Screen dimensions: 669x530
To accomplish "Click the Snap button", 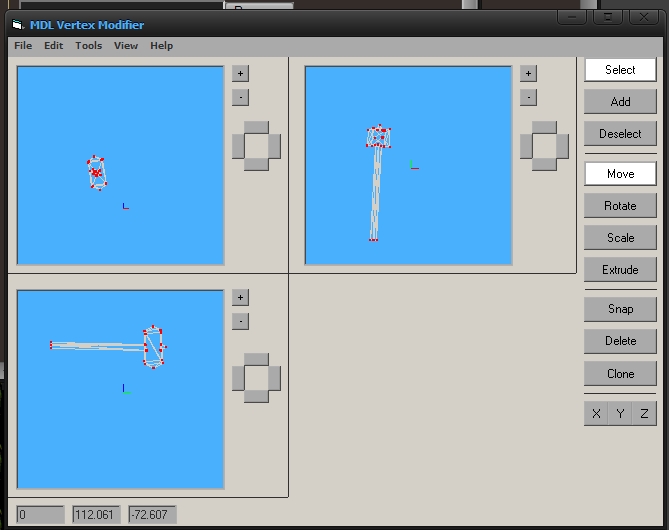I will tap(620, 309).
